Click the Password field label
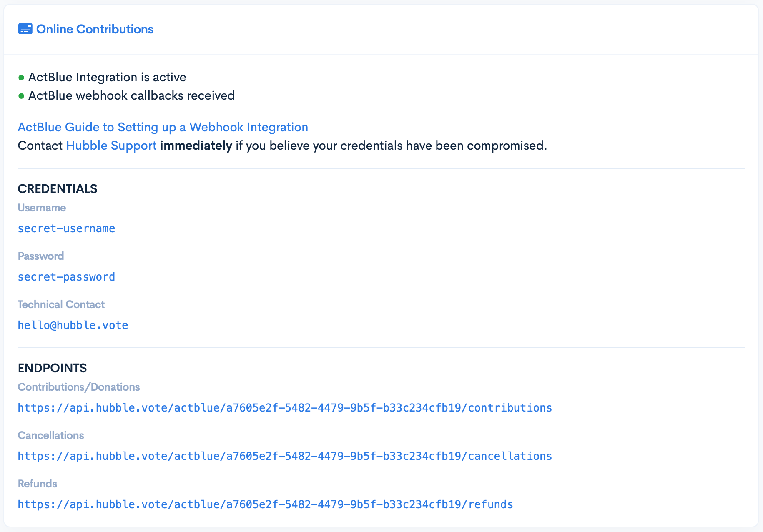 point(41,256)
